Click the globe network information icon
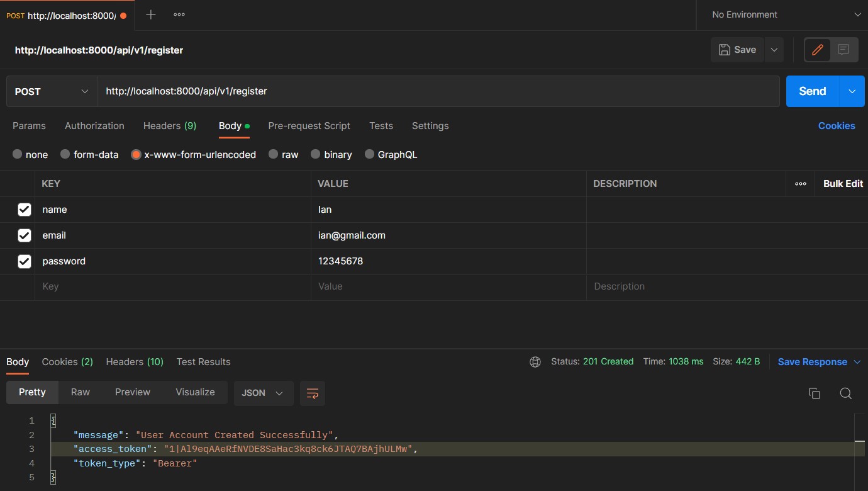 pyautogui.click(x=535, y=362)
